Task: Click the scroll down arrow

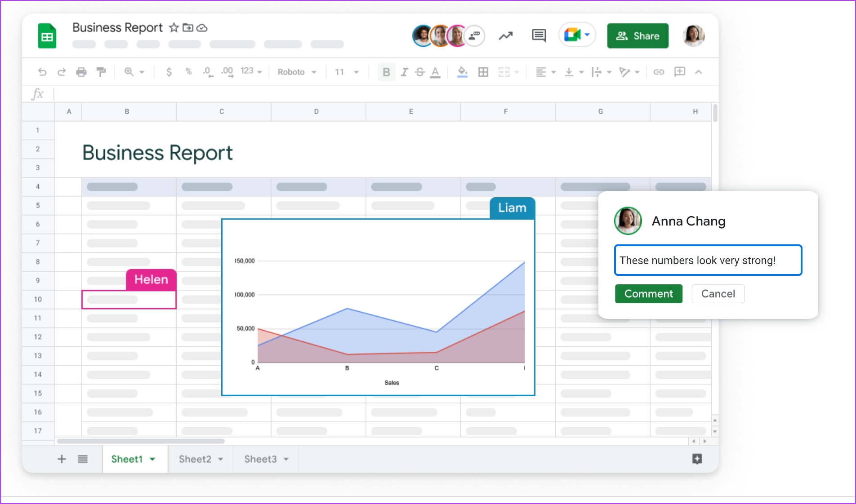Action: pos(715,432)
